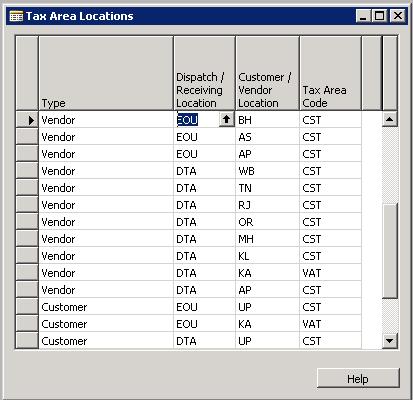The height and width of the screenshot is (400, 413).
Task: Click the WB location cell
Action: (267, 171)
